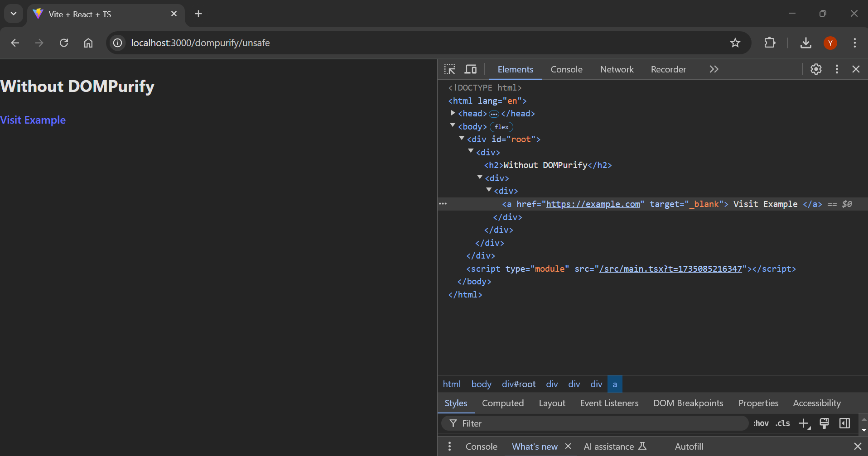The width and height of the screenshot is (868, 456).
Task: Switch to the Network panel
Action: tap(617, 69)
